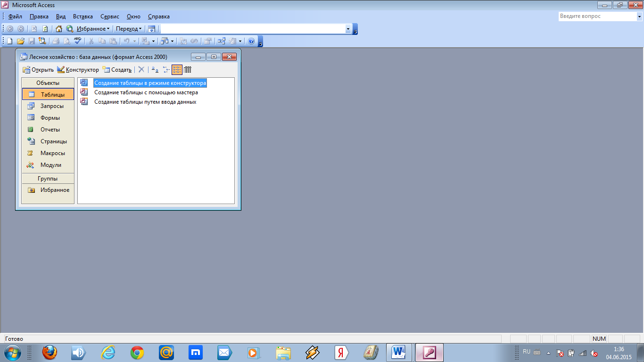
Task: Select Модули in Objects pane
Action: point(48,165)
